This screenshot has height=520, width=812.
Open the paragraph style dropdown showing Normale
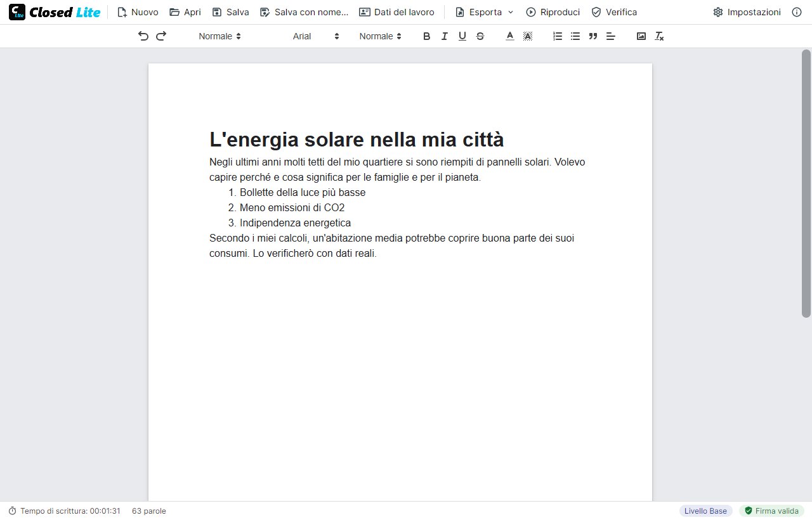219,36
